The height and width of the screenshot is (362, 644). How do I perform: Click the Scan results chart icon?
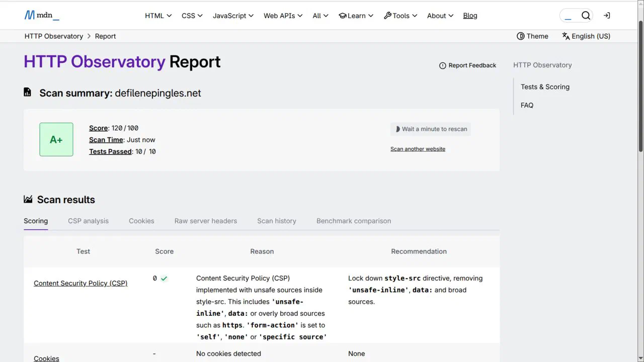pyautogui.click(x=28, y=200)
